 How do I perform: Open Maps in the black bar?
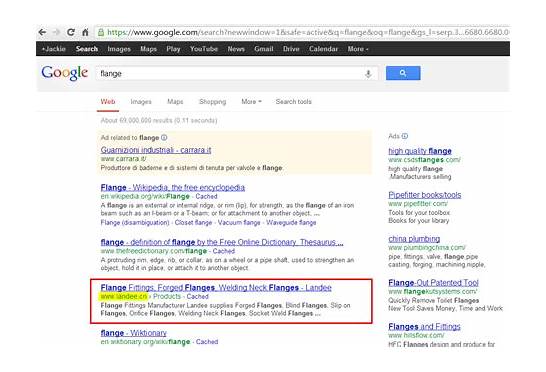coord(148,49)
